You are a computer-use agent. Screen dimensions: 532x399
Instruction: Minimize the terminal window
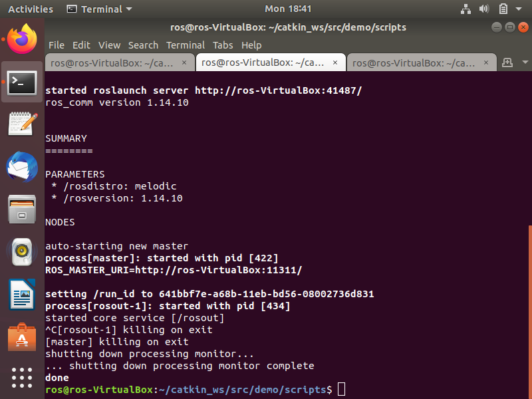point(496,27)
